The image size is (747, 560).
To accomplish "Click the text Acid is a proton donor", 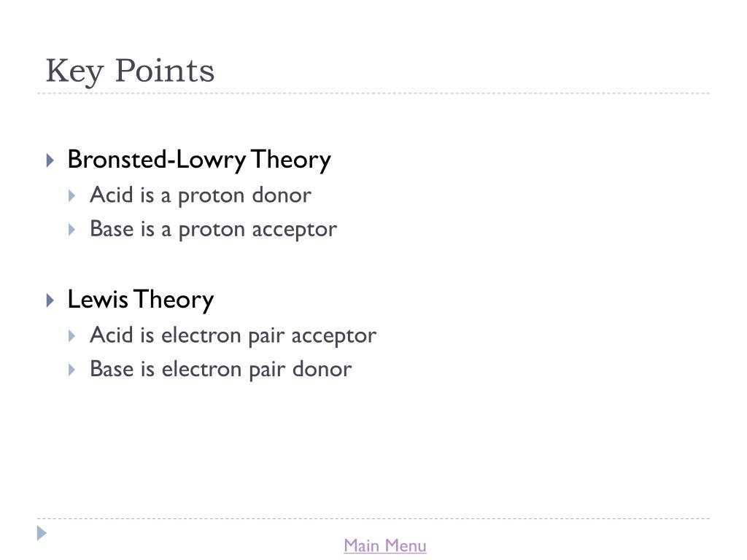I will pos(201,195).
